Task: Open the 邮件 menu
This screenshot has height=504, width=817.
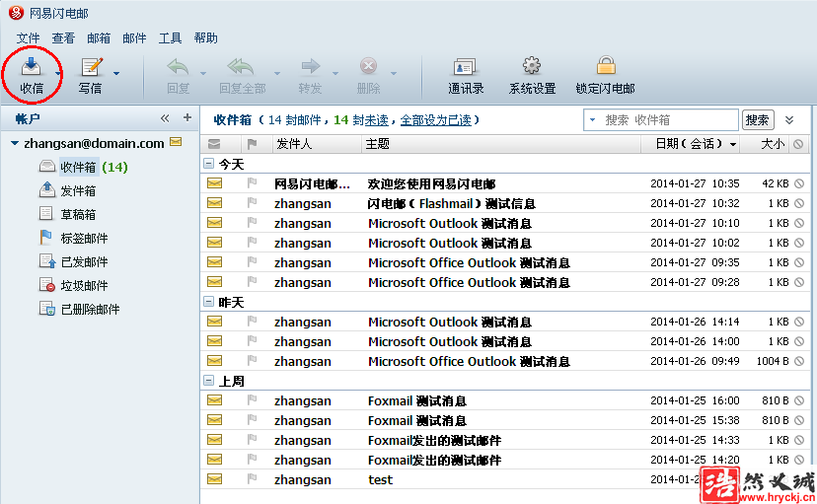Action: pyautogui.click(x=134, y=38)
